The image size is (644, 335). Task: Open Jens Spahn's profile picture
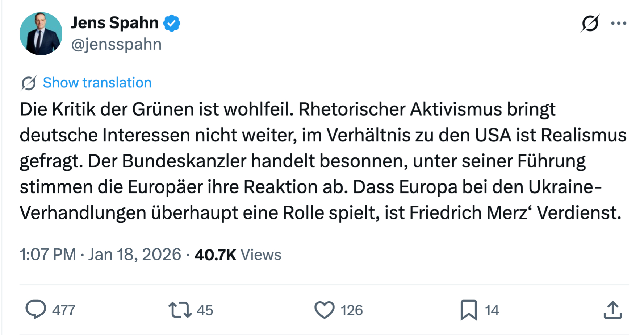[41, 34]
